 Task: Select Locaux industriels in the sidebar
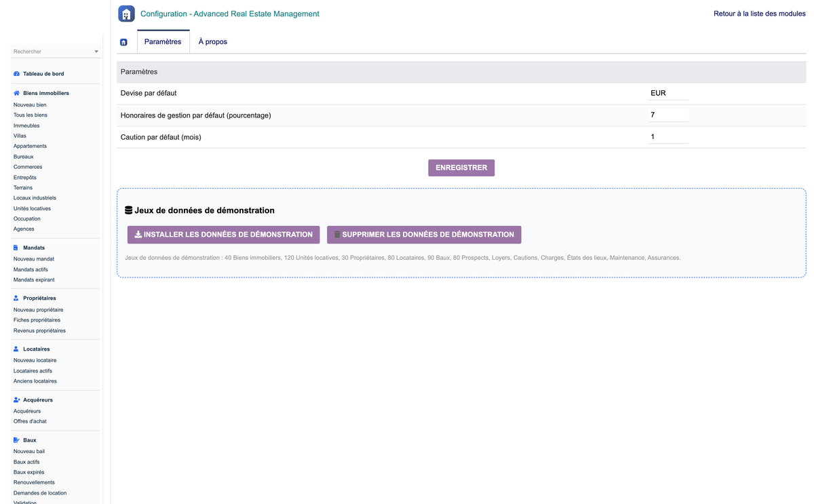click(x=35, y=198)
